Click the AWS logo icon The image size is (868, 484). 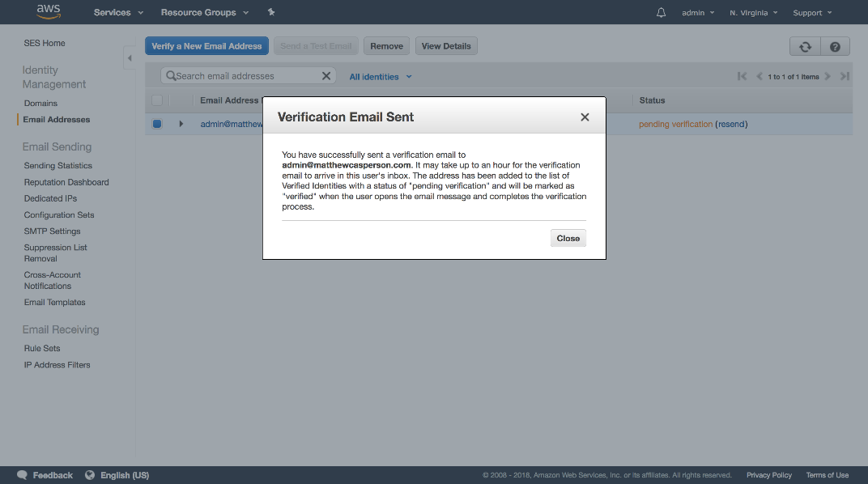click(x=49, y=12)
